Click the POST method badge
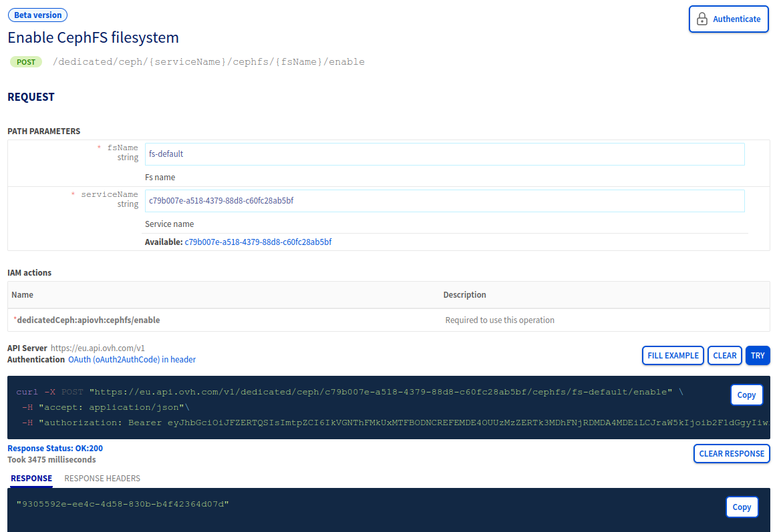The height and width of the screenshot is (532, 777). 25,61
